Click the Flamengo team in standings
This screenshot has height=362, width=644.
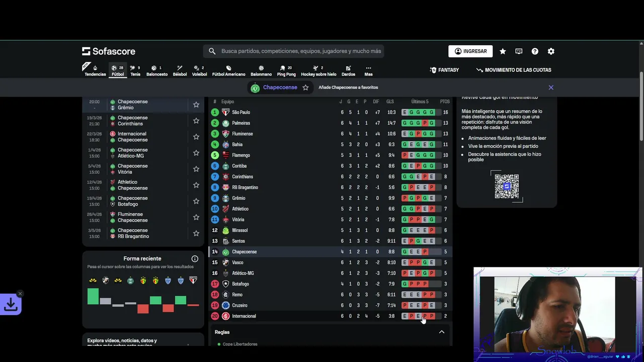pyautogui.click(x=240, y=155)
